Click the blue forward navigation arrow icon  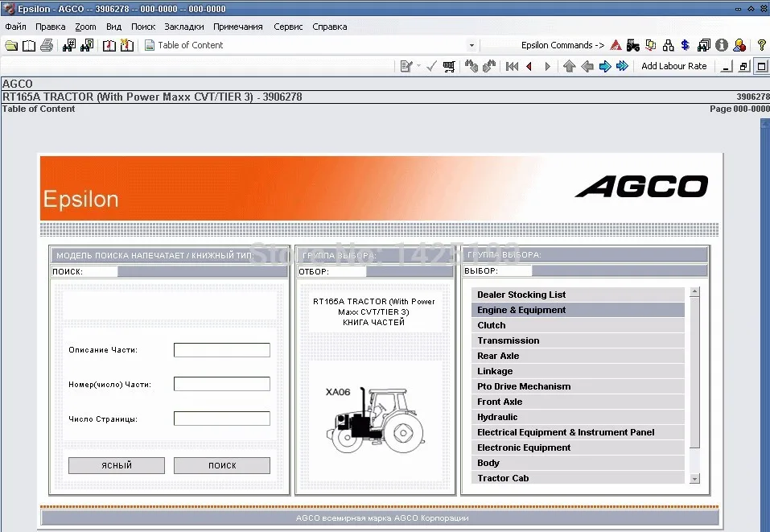tap(605, 65)
